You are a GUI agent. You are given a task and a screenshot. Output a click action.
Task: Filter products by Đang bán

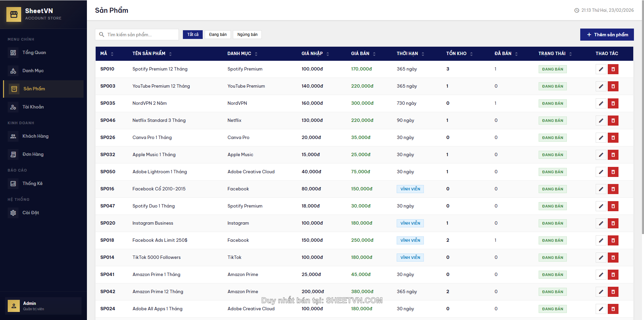click(218, 35)
